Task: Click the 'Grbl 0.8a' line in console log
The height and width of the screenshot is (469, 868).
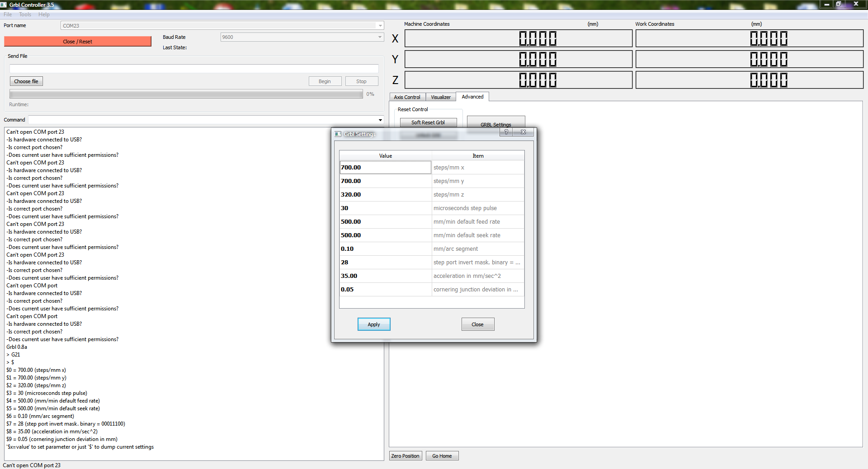Action: (17, 347)
